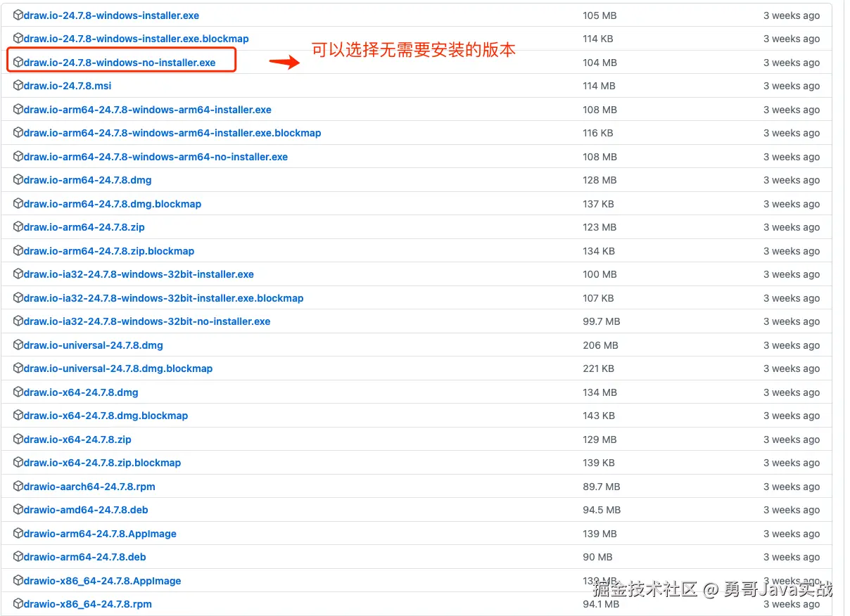This screenshot has height=616, width=850.
Task: Click package icon beside draw.io-24.7.8-windows-no-installer.exe
Action: 18,63
